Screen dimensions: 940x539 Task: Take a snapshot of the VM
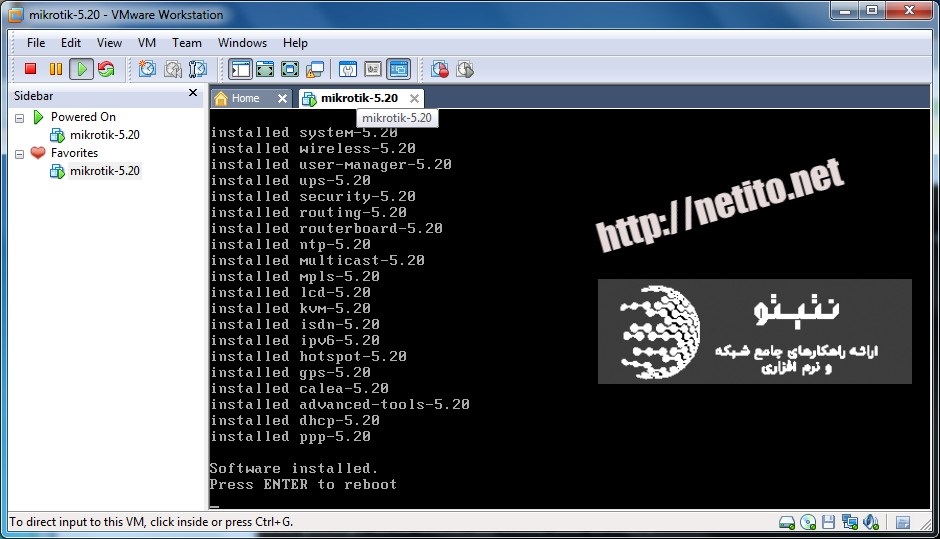click(x=147, y=70)
